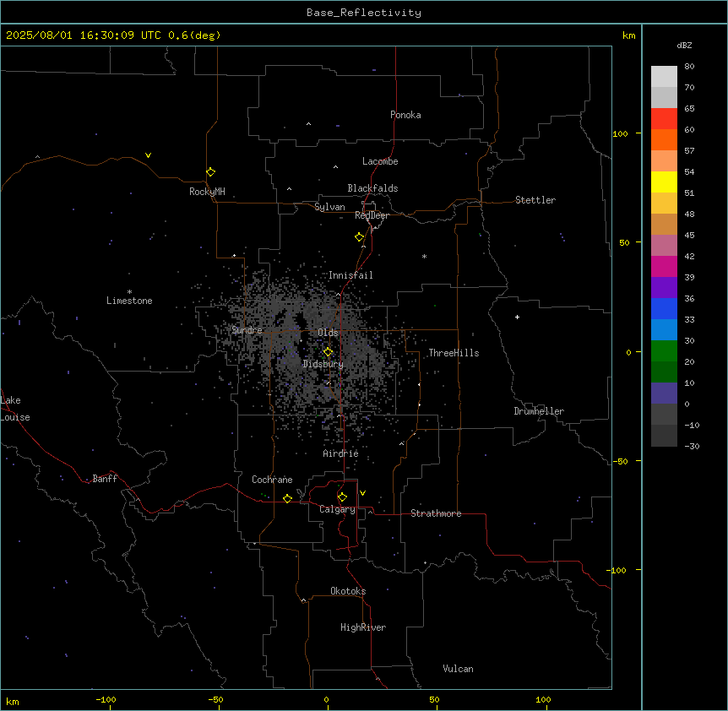
Task: Select the dark orange 57-60 dBZ swatch
Action: (664, 139)
